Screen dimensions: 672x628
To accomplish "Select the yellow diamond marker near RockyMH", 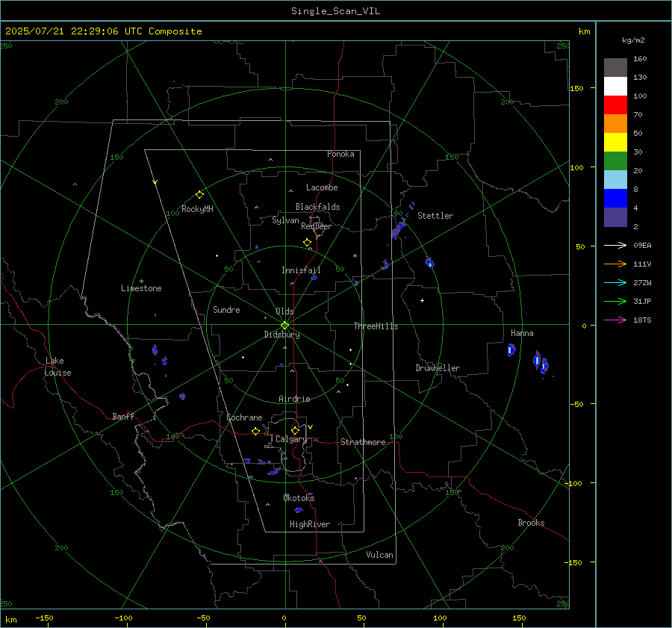I will pyautogui.click(x=199, y=195).
